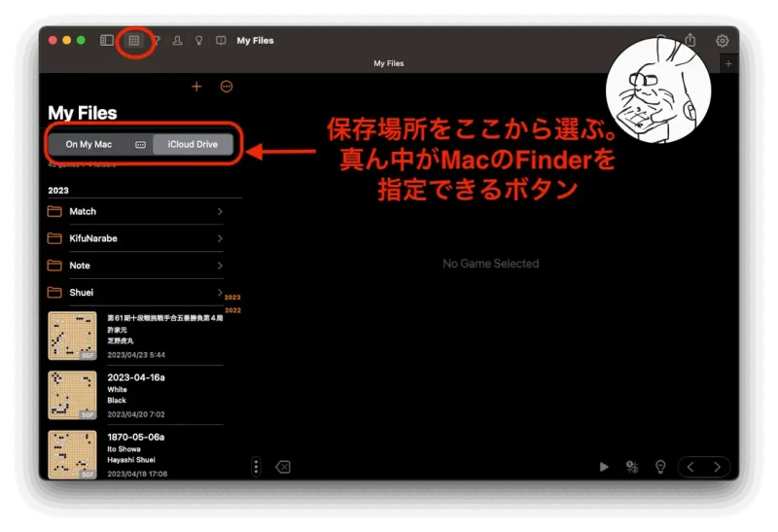Select the On My Mac location
778x532 pixels.
pos(88,144)
